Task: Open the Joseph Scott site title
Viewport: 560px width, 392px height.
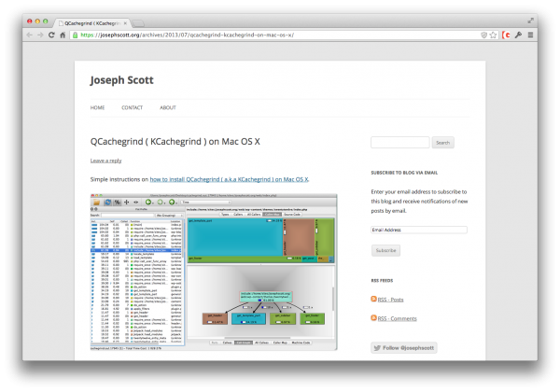Action: point(121,80)
